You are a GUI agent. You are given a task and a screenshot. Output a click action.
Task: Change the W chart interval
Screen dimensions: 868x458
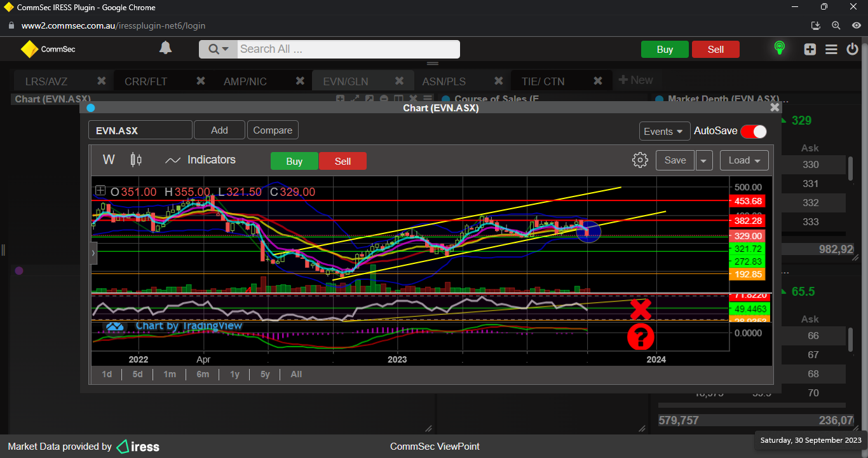pos(109,160)
